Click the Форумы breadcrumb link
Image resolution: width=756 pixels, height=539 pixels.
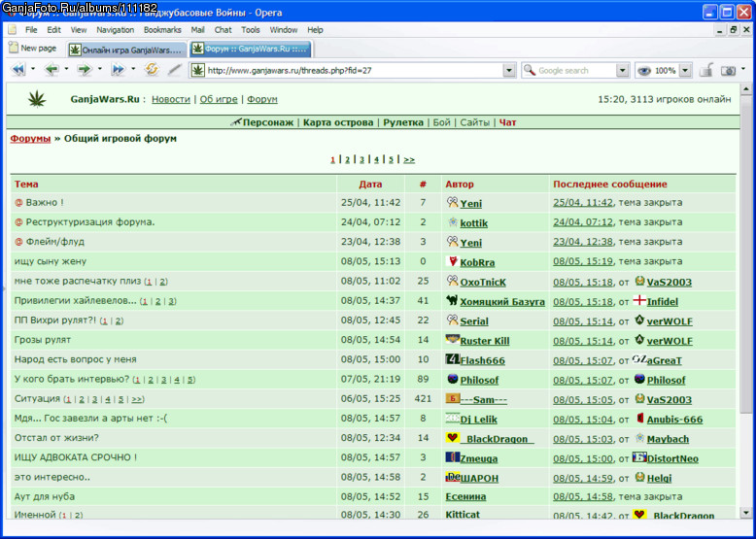tap(30, 138)
